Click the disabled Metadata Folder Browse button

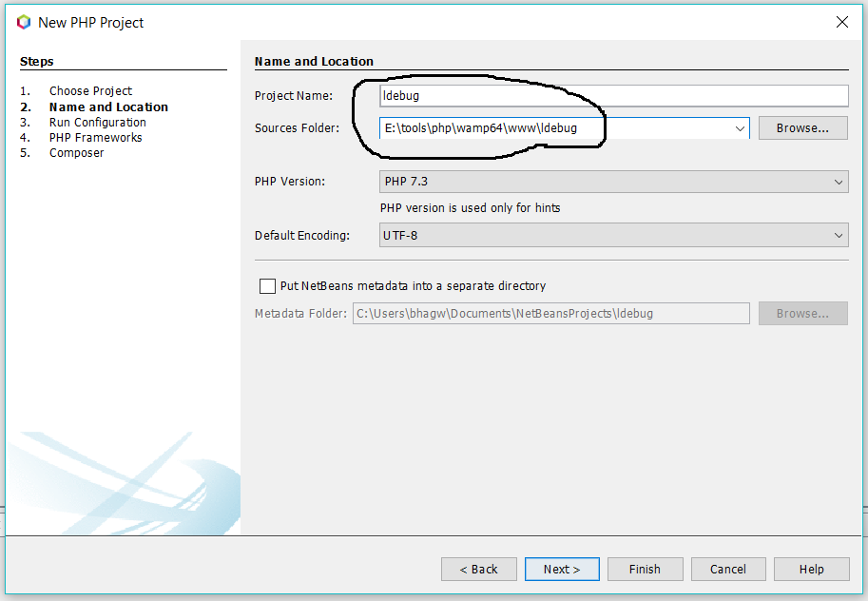point(802,314)
